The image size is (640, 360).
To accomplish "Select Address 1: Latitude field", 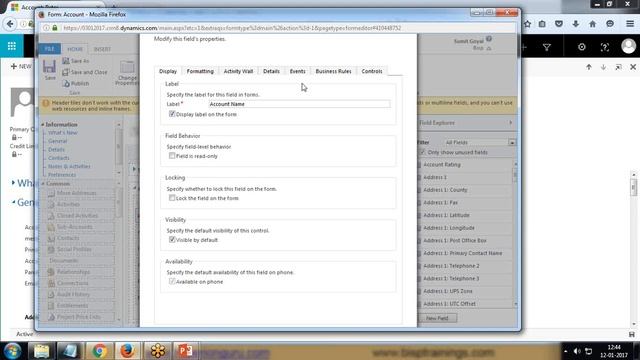I will [447, 215].
